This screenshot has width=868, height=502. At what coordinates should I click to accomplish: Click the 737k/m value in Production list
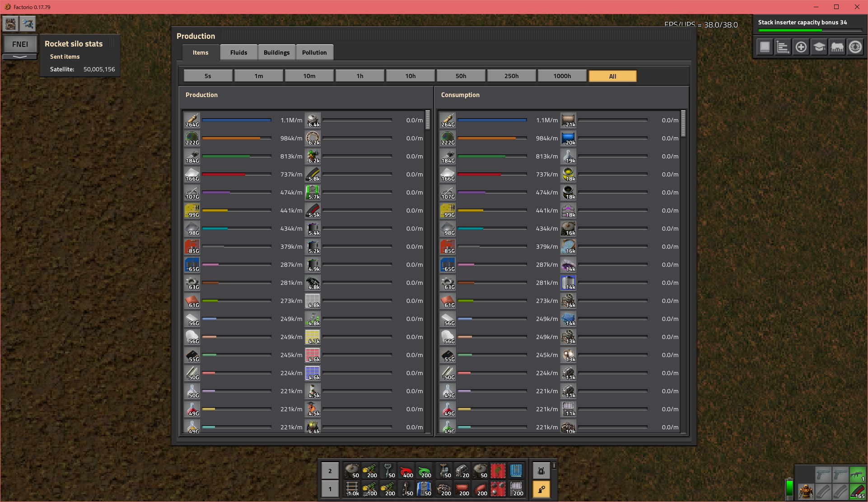[x=291, y=174]
